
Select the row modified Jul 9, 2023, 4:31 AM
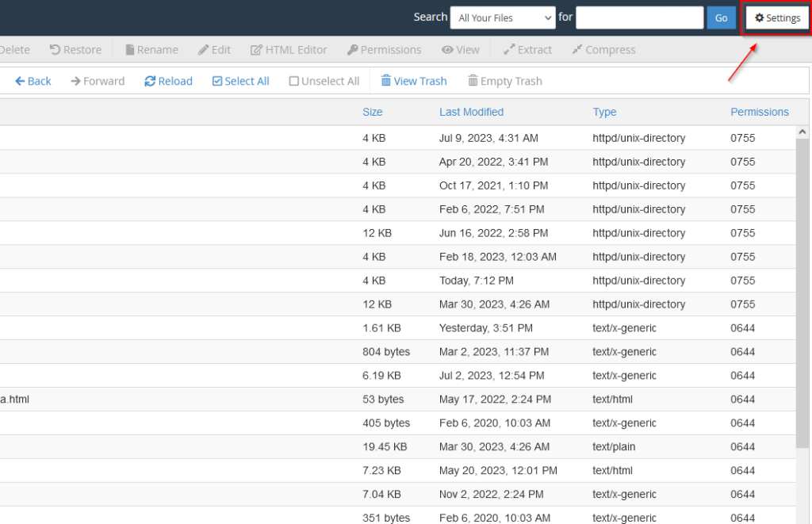[x=398, y=138]
